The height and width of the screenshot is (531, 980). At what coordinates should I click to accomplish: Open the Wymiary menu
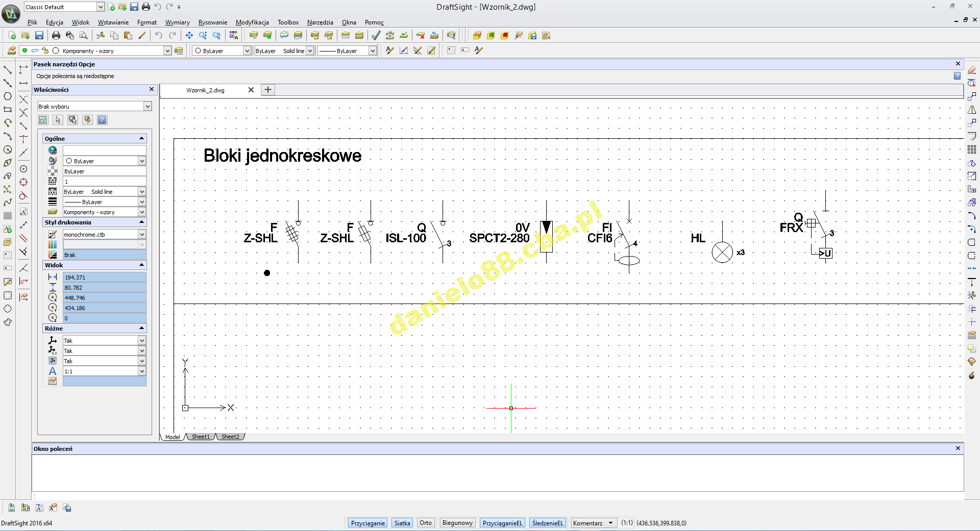177,22
